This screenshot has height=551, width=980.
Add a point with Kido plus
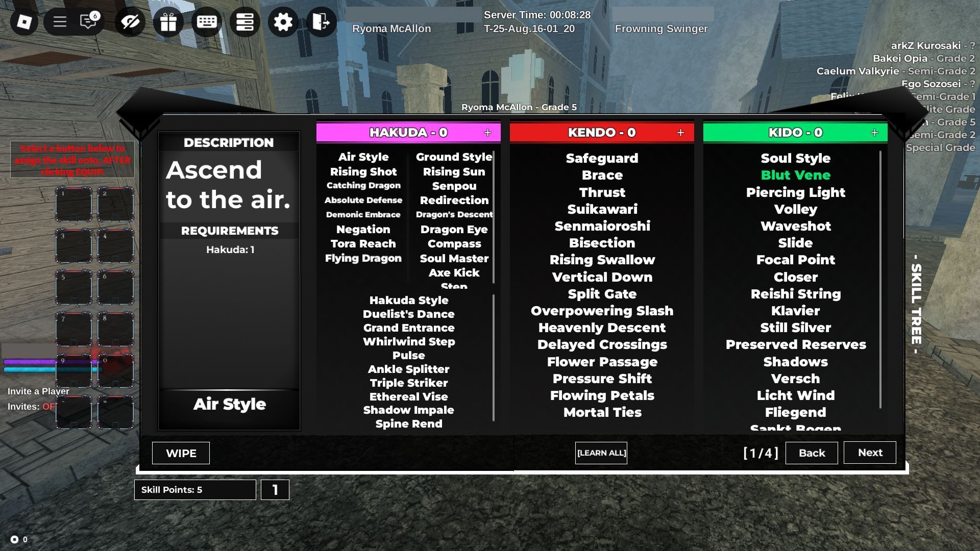pyautogui.click(x=874, y=133)
